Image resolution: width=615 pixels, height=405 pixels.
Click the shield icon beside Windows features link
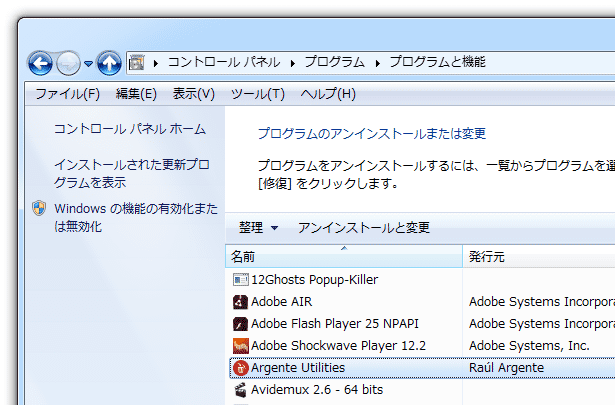39,208
